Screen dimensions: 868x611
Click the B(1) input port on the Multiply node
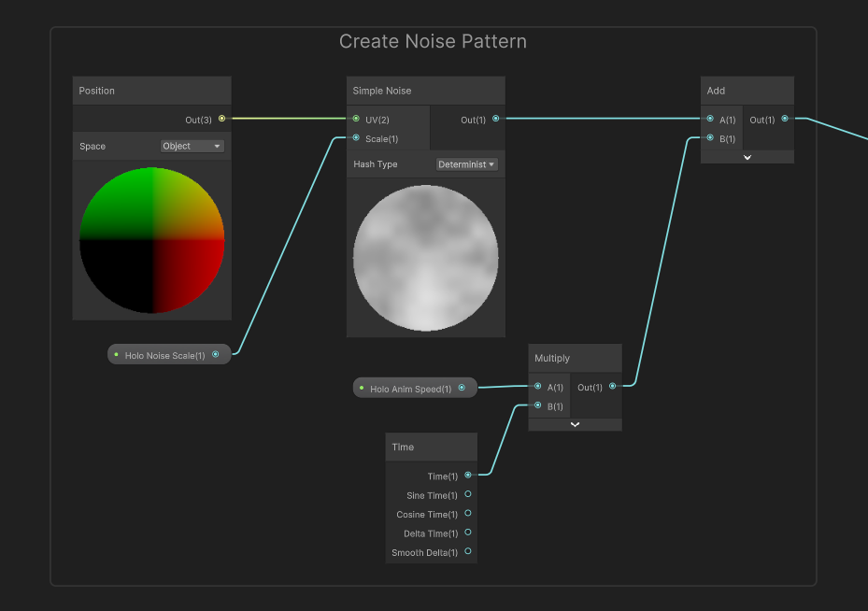pyautogui.click(x=538, y=405)
